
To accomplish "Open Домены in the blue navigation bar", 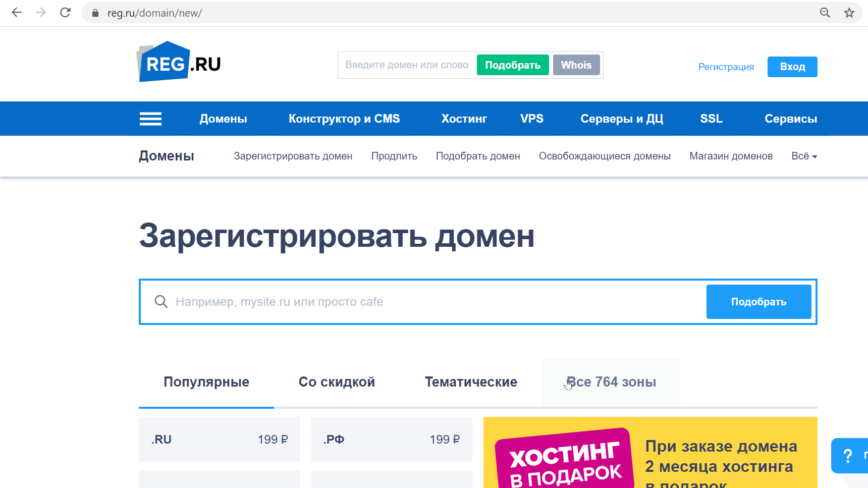I will [x=223, y=119].
